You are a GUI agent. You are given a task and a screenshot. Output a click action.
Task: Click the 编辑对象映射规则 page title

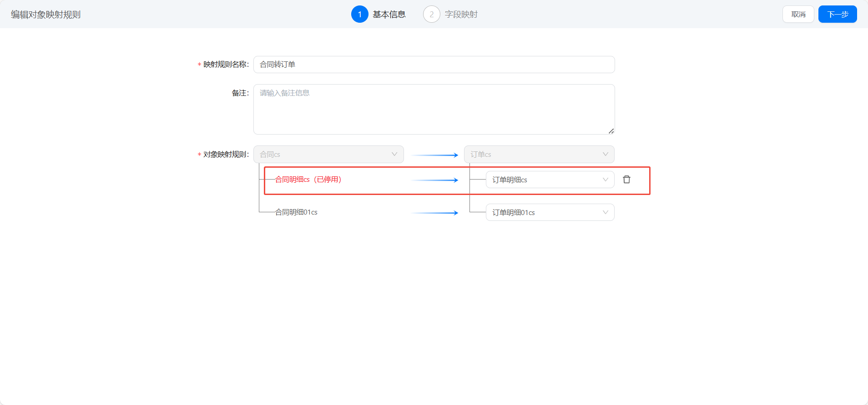[45, 15]
